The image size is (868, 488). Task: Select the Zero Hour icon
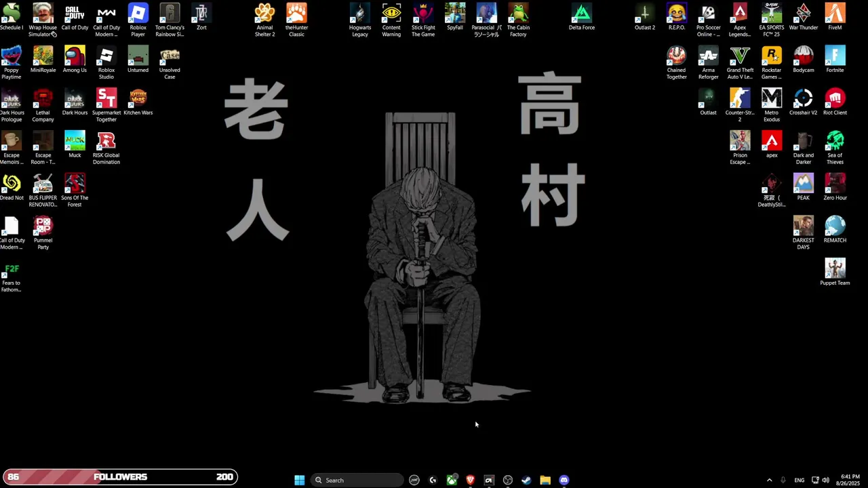coord(835,188)
